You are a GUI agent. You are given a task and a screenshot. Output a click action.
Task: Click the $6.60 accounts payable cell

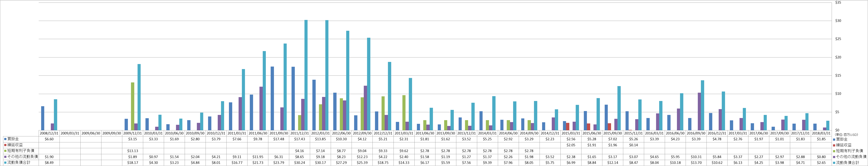tap(49, 139)
